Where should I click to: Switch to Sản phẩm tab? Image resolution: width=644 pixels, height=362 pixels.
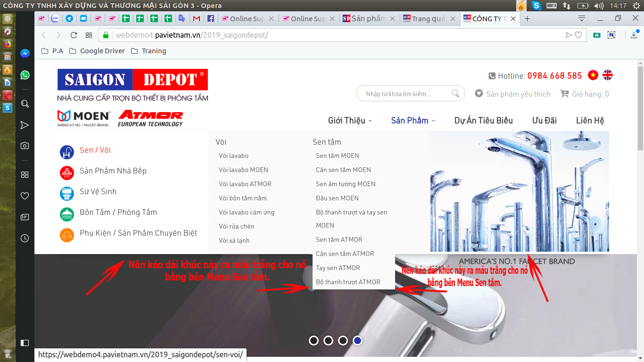coord(370,18)
